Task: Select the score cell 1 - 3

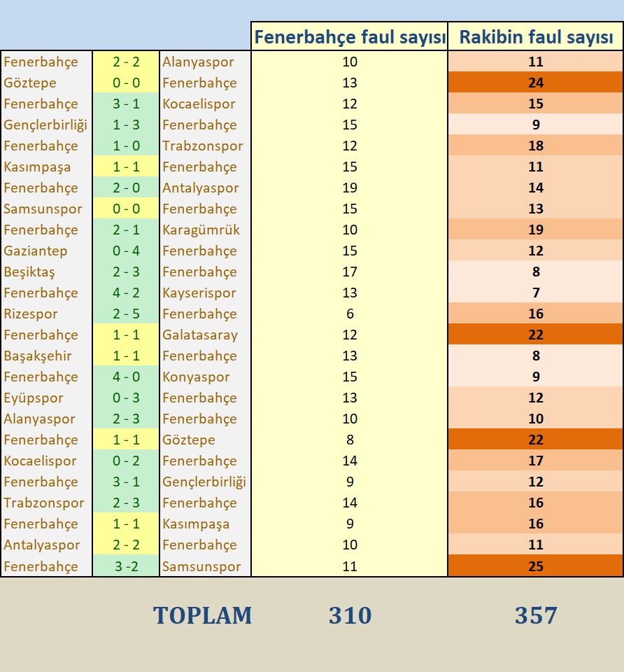Action: point(126,125)
